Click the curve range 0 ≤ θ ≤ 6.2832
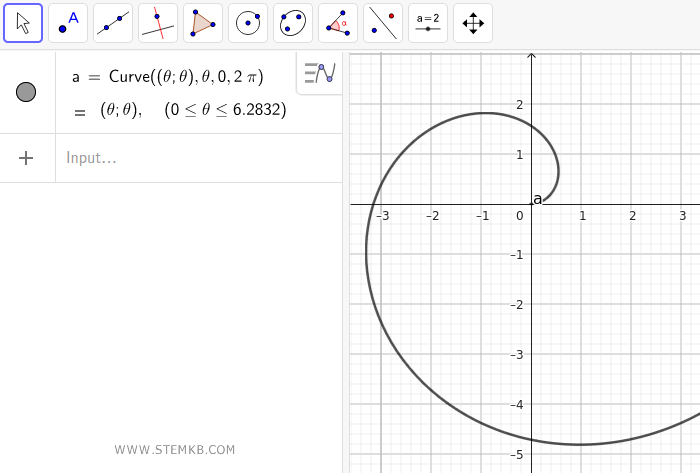 225,110
